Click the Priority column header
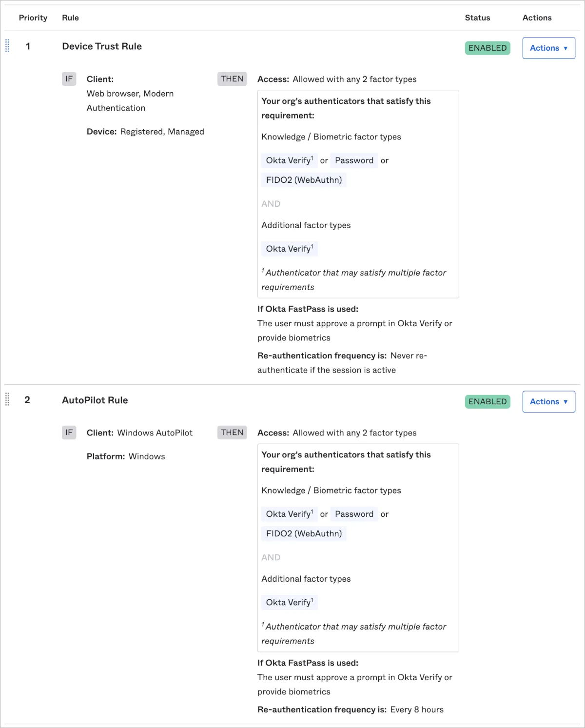585x728 pixels. (33, 18)
